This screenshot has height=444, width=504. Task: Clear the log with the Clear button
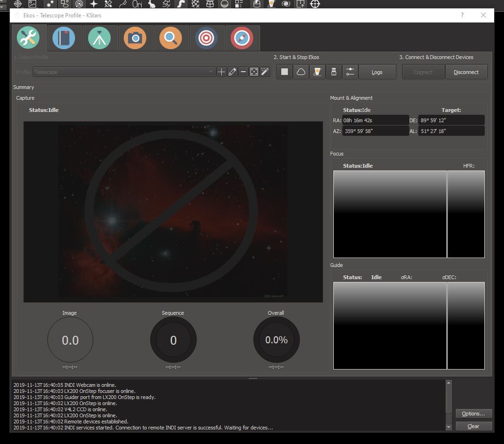click(x=474, y=426)
